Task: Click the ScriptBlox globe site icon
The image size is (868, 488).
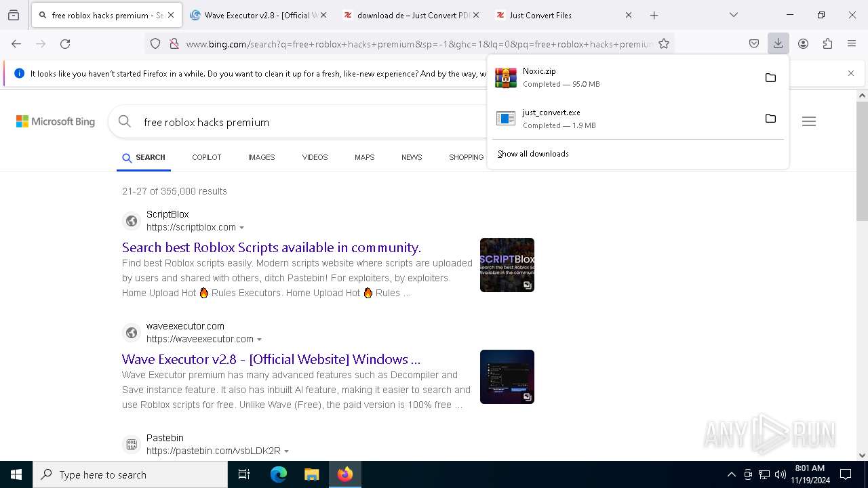Action: click(132, 221)
